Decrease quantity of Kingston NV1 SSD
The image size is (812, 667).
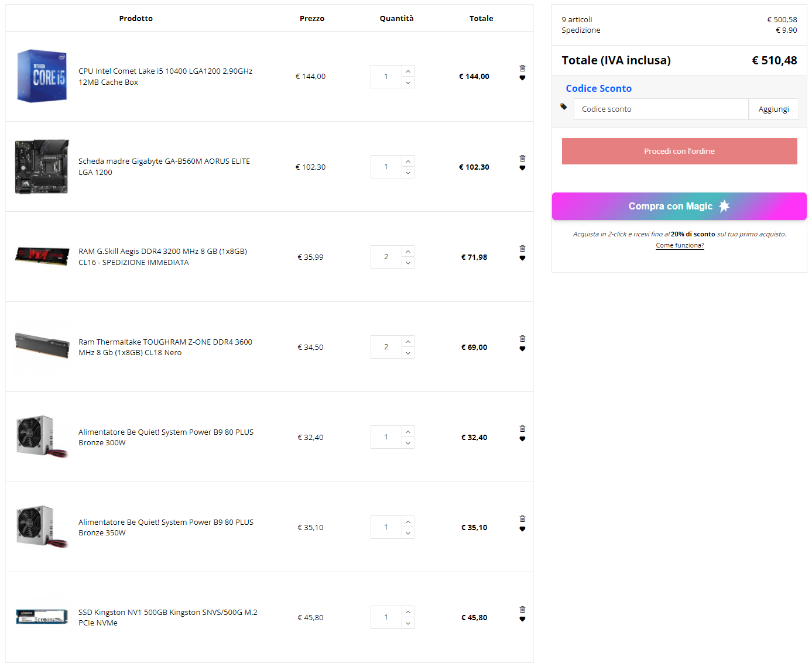pos(408,623)
